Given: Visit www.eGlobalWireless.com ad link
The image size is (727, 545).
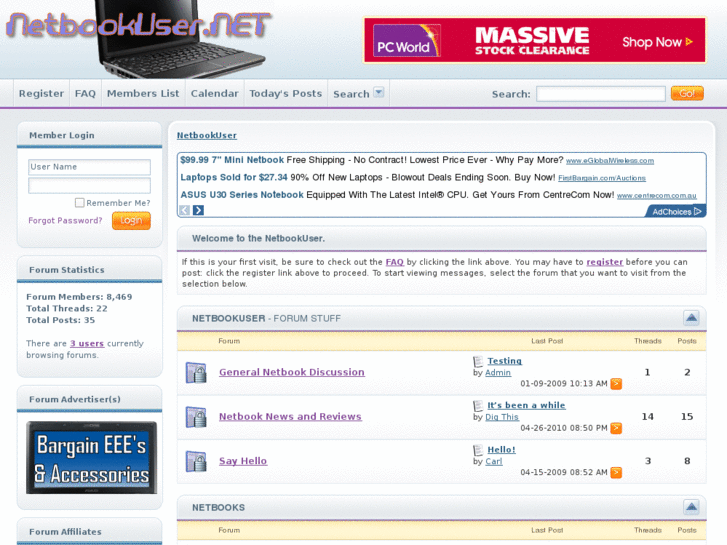Looking at the screenshot, I should 610,160.
